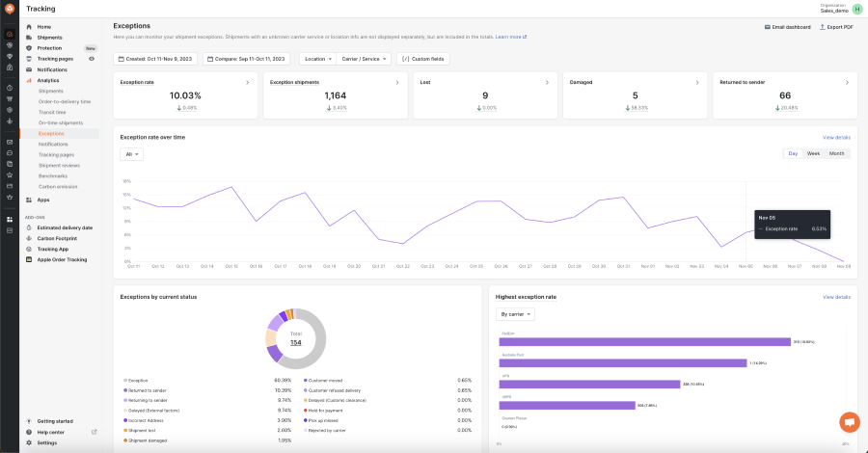Open Estimated delivery date add-on icon
Screen dimensions: 868x453
[x=29, y=227]
